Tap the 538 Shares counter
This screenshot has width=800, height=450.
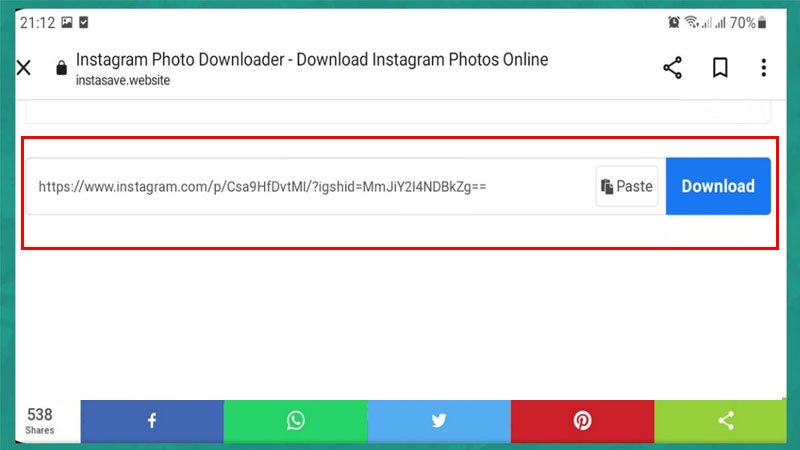pyautogui.click(x=40, y=421)
